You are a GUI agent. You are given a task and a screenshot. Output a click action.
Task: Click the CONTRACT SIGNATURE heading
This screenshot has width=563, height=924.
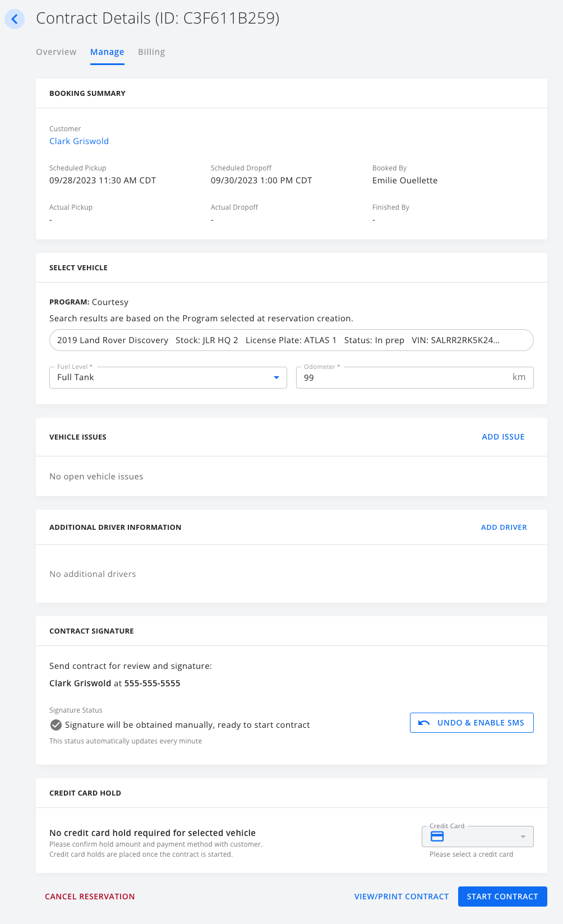(91, 631)
